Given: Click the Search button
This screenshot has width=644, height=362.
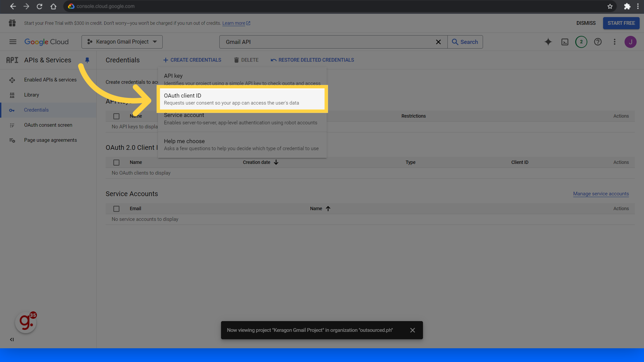Looking at the screenshot, I should tap(465, 42).
